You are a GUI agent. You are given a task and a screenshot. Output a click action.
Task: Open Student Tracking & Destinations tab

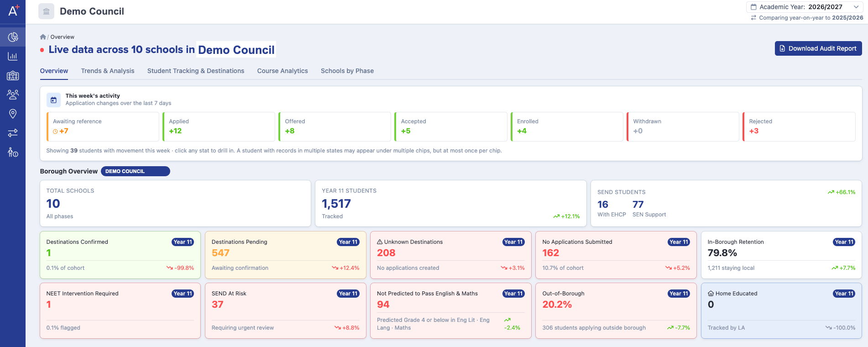[196, 71]
